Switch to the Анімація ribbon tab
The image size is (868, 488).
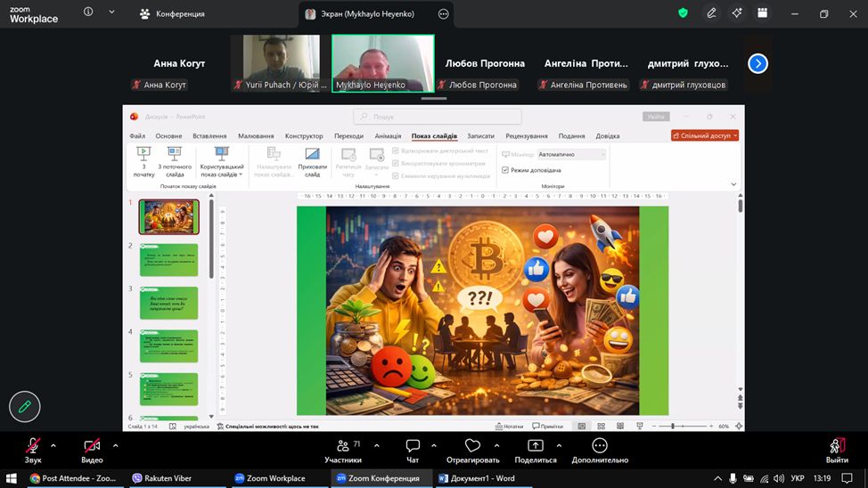[388, 136]
